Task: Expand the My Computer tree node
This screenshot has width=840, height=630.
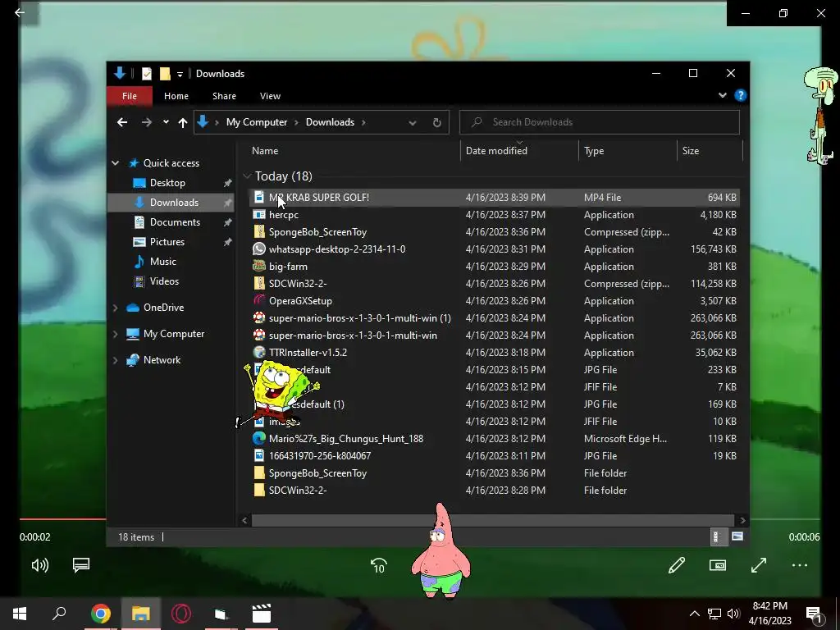Action: [x=115, y=334]
